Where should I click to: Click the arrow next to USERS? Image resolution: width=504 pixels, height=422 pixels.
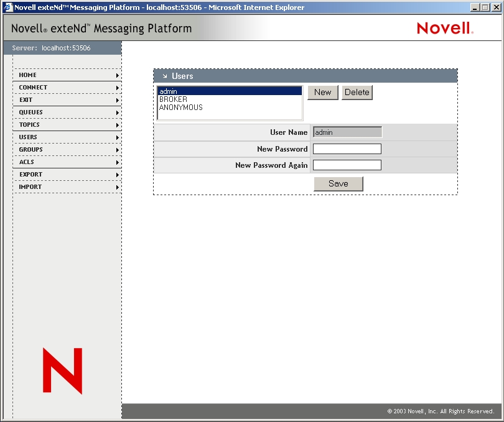tap(118, 137)
